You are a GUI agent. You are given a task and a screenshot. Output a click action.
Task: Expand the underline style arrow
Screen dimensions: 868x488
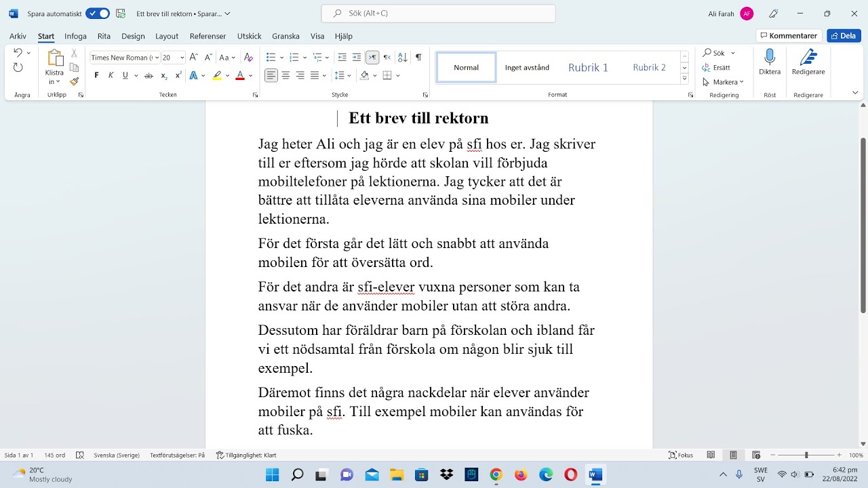136,75
